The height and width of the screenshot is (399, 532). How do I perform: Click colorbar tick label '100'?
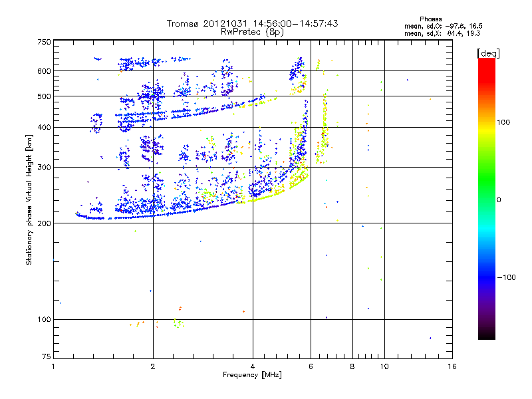point(503,122)
